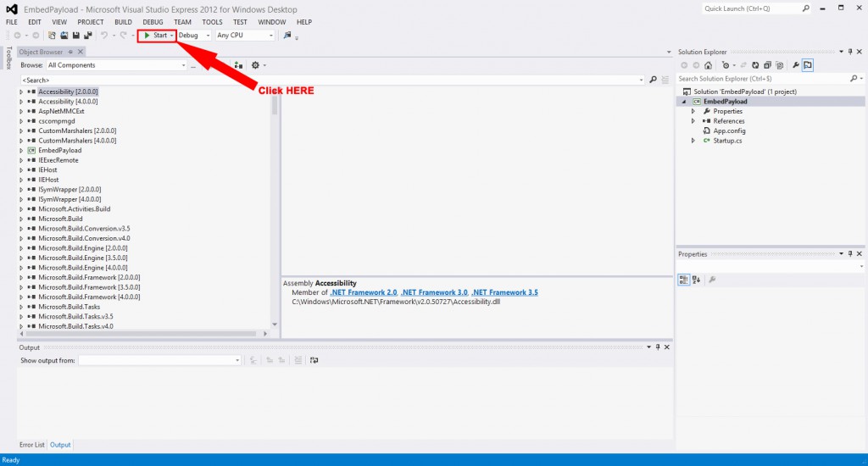
Task: Select App.config in Solution Explorer
Action: 729,131
